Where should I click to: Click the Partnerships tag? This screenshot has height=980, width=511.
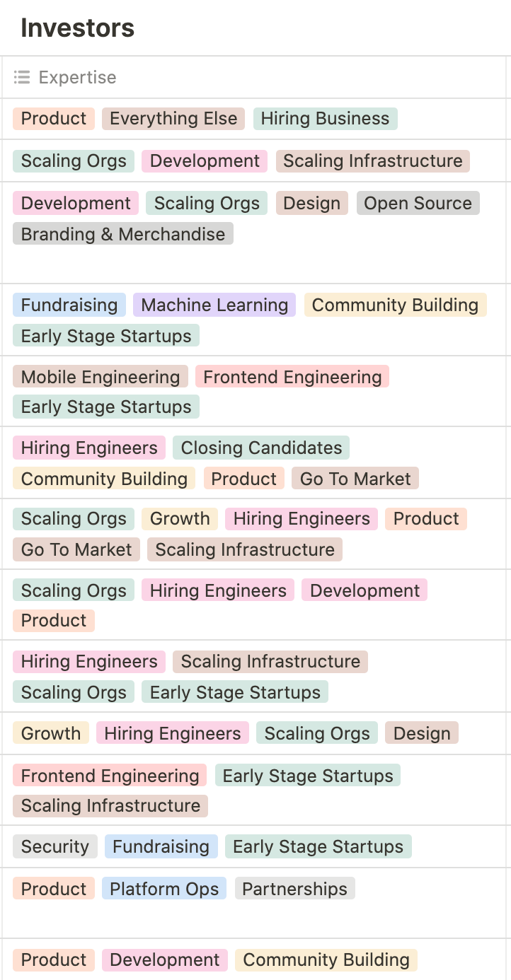pyautogui.click(x=294, y=889)
